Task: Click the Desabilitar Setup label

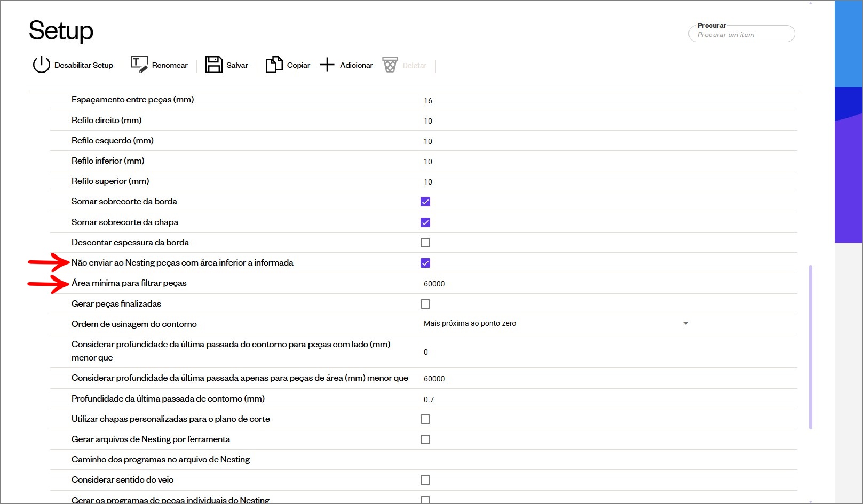Action: 84,65
